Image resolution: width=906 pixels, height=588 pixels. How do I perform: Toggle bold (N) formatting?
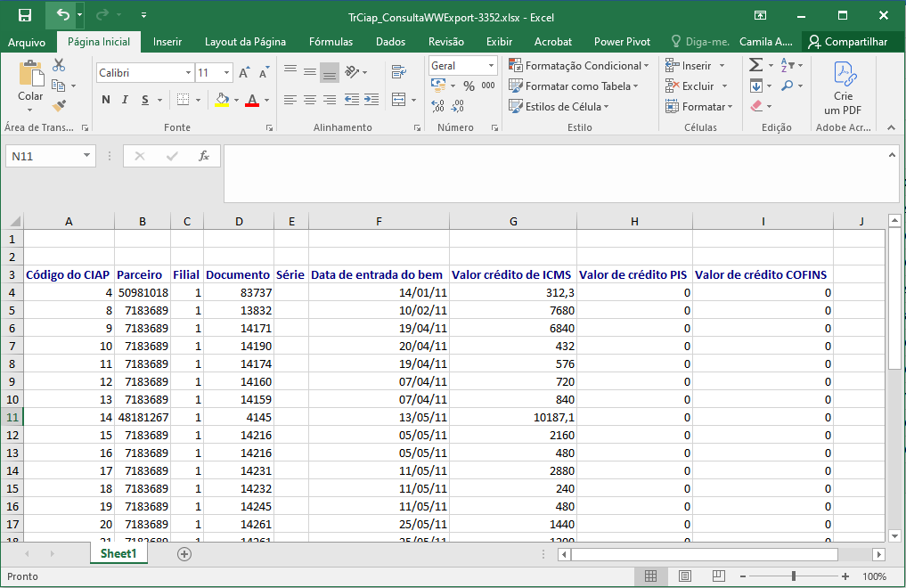(x=106, y=100)
